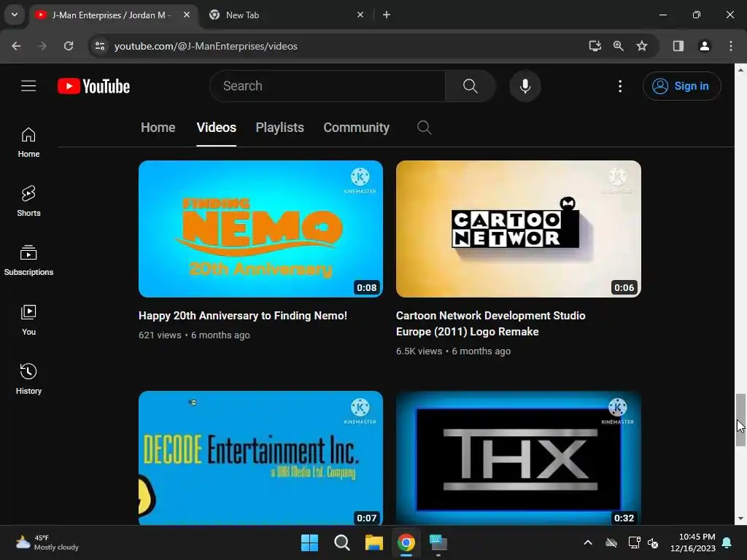The width and height of the screenshot is (747, 560).
Task: Close the New Tab tab
Action: coord(360,15)
